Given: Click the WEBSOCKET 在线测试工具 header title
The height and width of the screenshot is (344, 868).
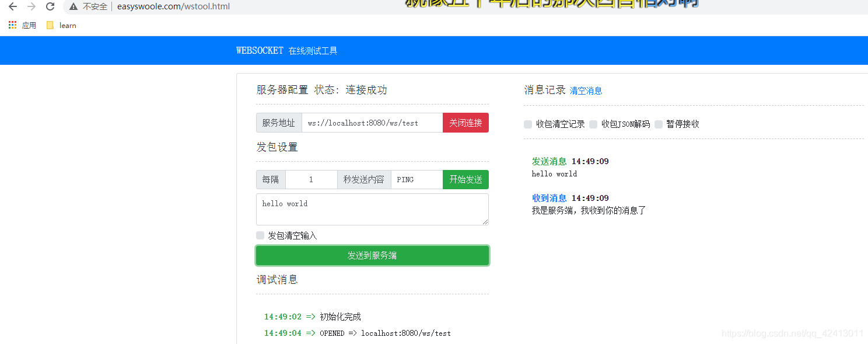Looking at the screenshot, I should coord(286,51).
